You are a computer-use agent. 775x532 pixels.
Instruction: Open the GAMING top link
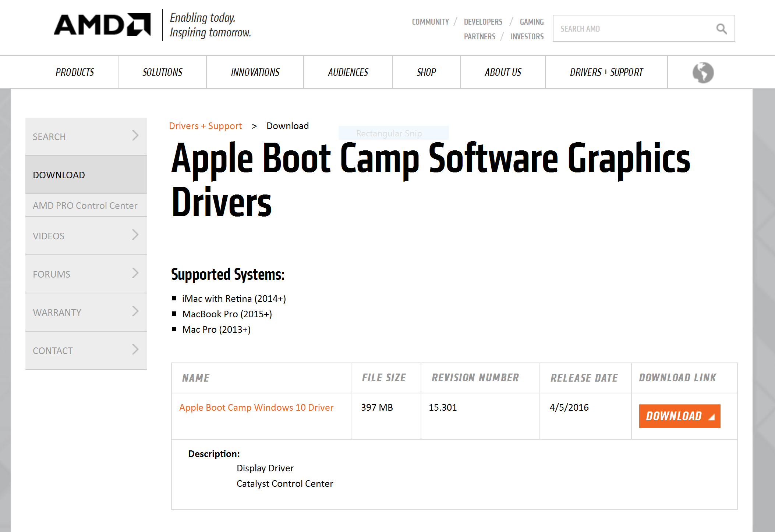(531, 22)
